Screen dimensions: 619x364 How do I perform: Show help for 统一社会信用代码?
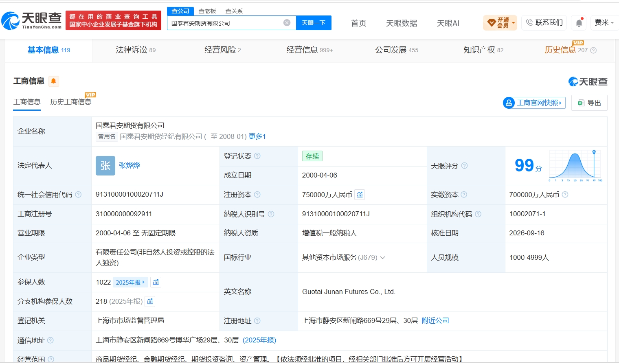pos(78,195)
